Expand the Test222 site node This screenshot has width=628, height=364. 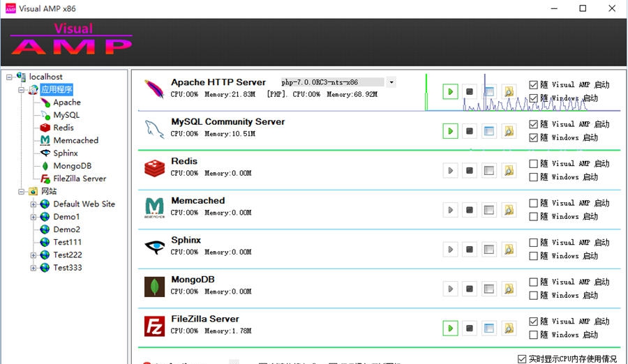tap(33, 255)
